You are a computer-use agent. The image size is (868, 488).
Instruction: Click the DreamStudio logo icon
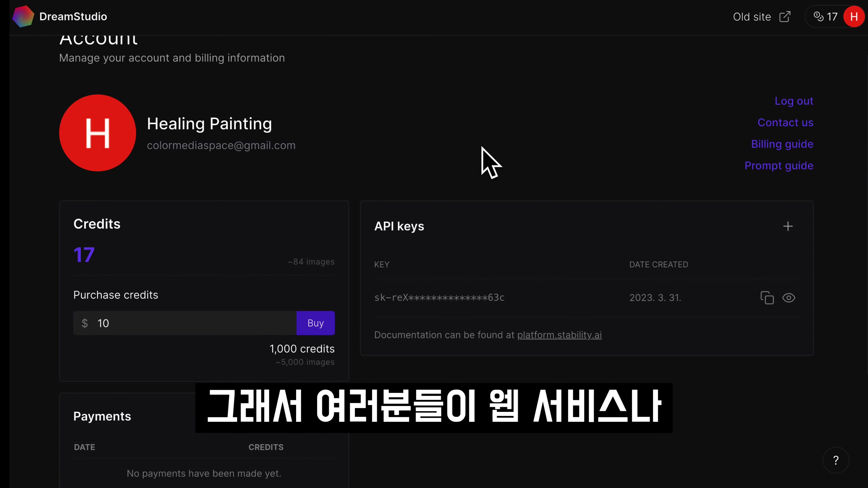23,16
